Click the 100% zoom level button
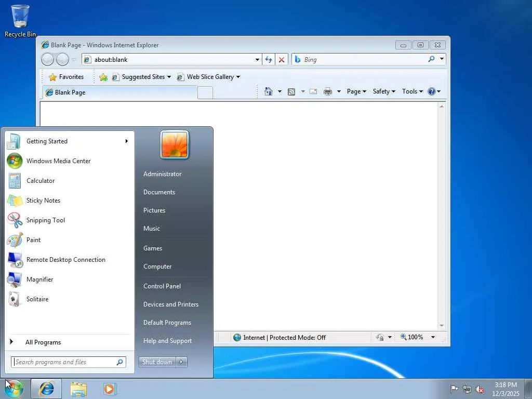Screen dimensions: 532x399 (x=412, y=337)
